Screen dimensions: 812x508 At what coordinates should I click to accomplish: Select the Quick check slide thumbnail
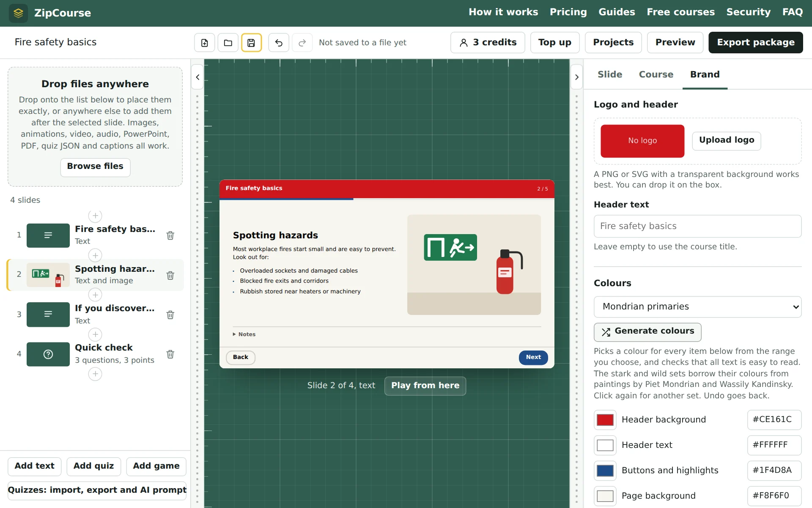(48, 354)
